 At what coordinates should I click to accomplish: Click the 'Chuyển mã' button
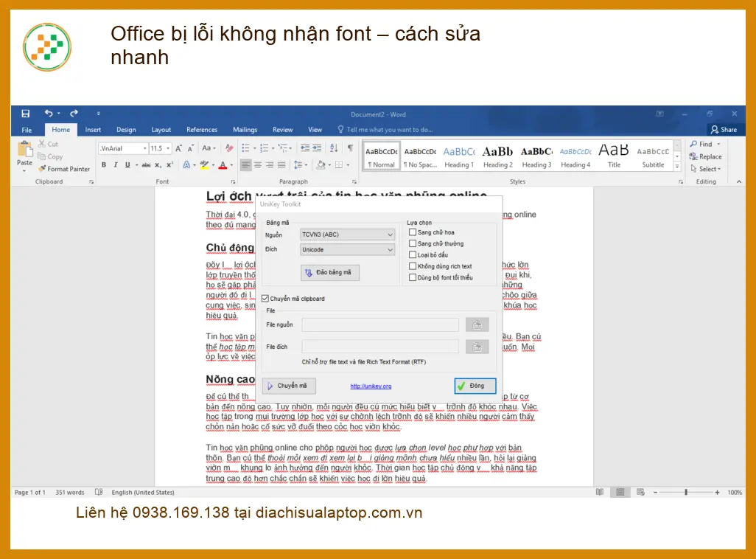pyautogui.click(x=289, y=386)
